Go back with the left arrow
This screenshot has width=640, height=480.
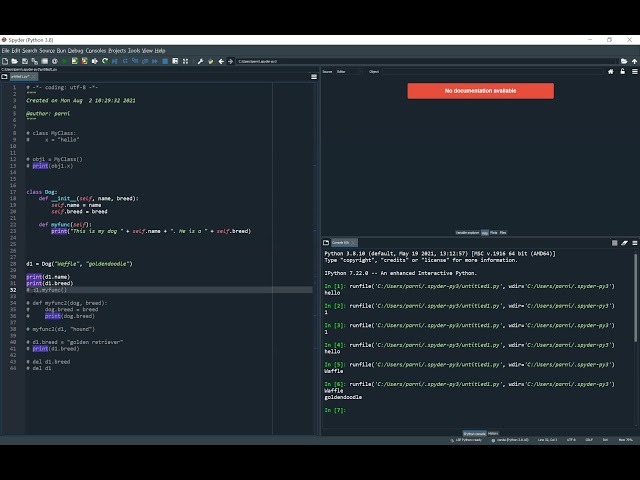tap(221, 61)
